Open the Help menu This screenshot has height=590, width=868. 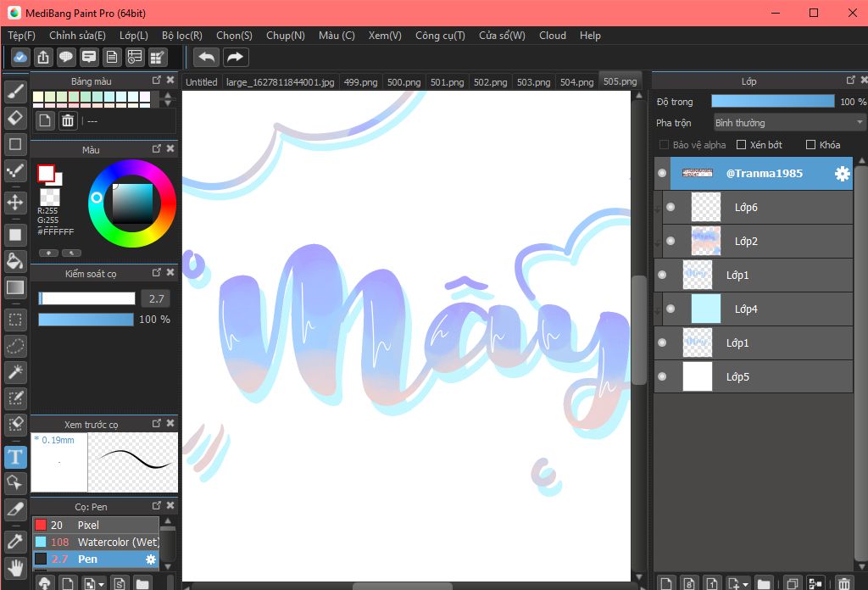(x=590, y=36)
